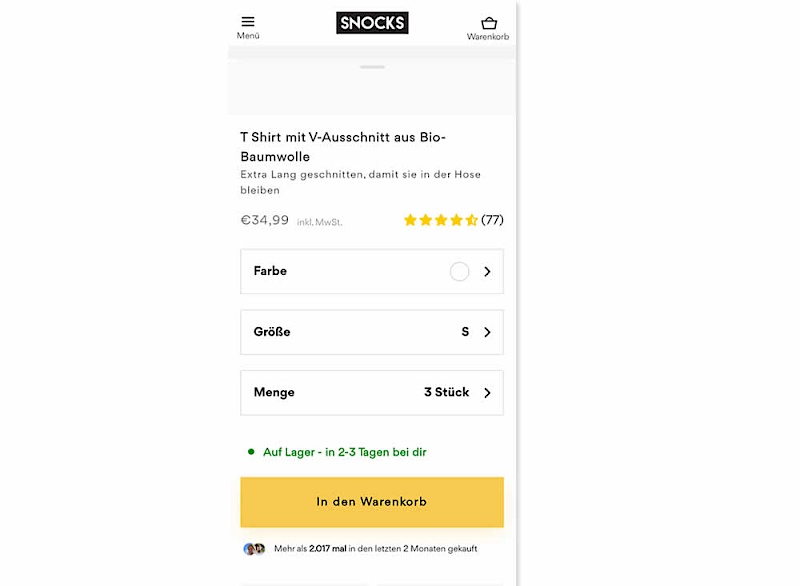Tap the Warenkorb text label
The width and height of the screenshot is (800, 586).
point(488,37)
